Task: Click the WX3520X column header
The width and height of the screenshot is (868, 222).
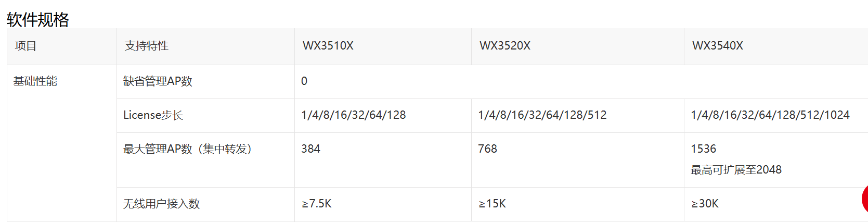Action: (505, 46)
